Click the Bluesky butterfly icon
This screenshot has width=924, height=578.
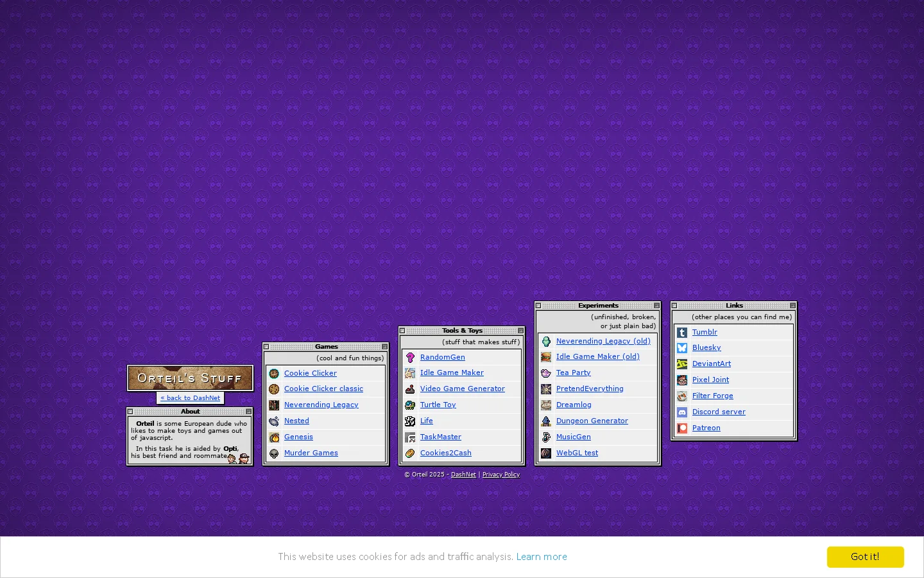tap(682, 348)
